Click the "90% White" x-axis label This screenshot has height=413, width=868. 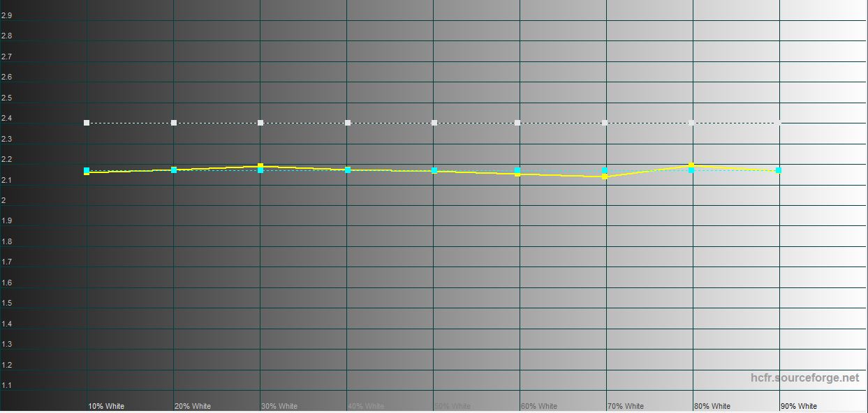click(x=799, y=406)
